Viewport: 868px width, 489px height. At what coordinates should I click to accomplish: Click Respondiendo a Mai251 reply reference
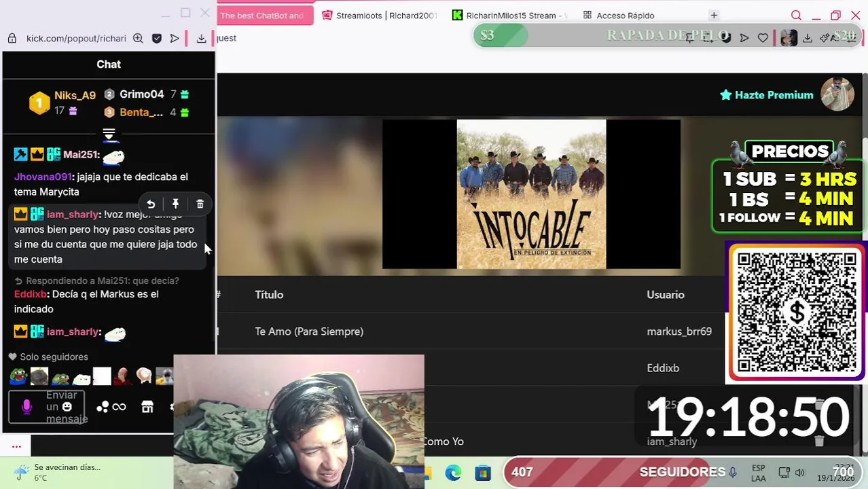[x=96, y=280]
